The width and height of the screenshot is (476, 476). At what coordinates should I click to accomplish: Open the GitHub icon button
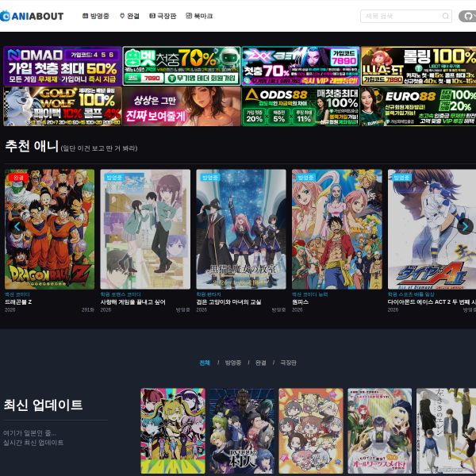pyautogui.click(x=468, y=16)
